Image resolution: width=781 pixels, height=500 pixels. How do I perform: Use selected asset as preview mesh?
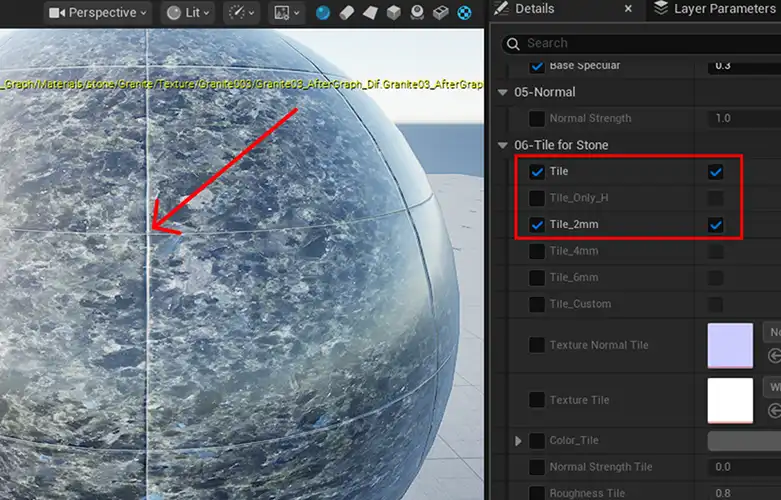coord(417,12)
